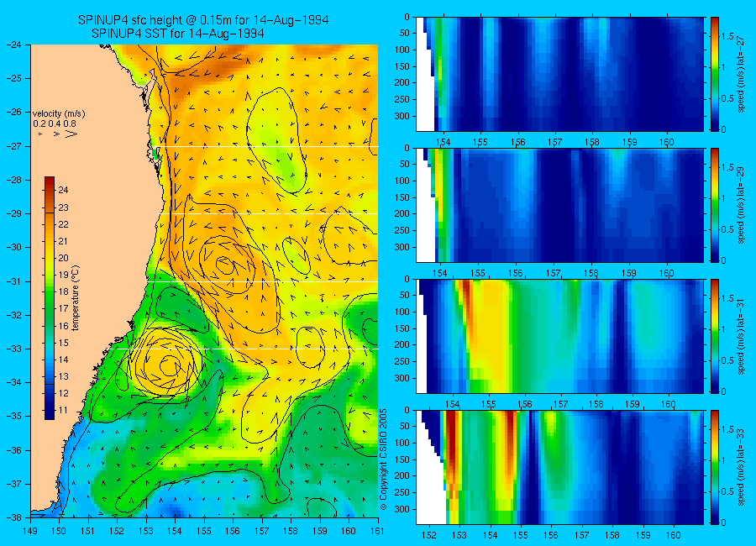Click the warm eddy center near latitude -33.5
Image resolution: width=756 pixels, height=546 pixels.
(169, 365)
